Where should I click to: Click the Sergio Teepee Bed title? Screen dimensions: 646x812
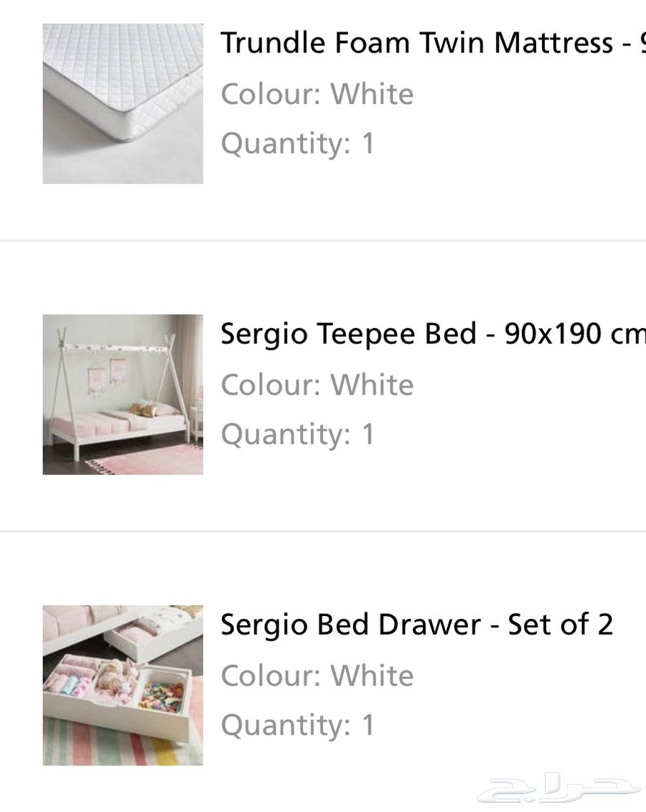434,334
